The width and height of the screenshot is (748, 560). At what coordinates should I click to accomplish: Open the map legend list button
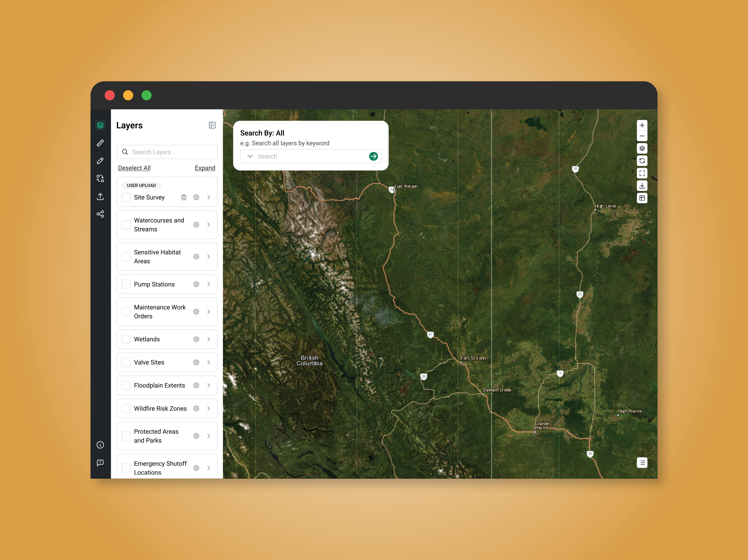[642, 463]
